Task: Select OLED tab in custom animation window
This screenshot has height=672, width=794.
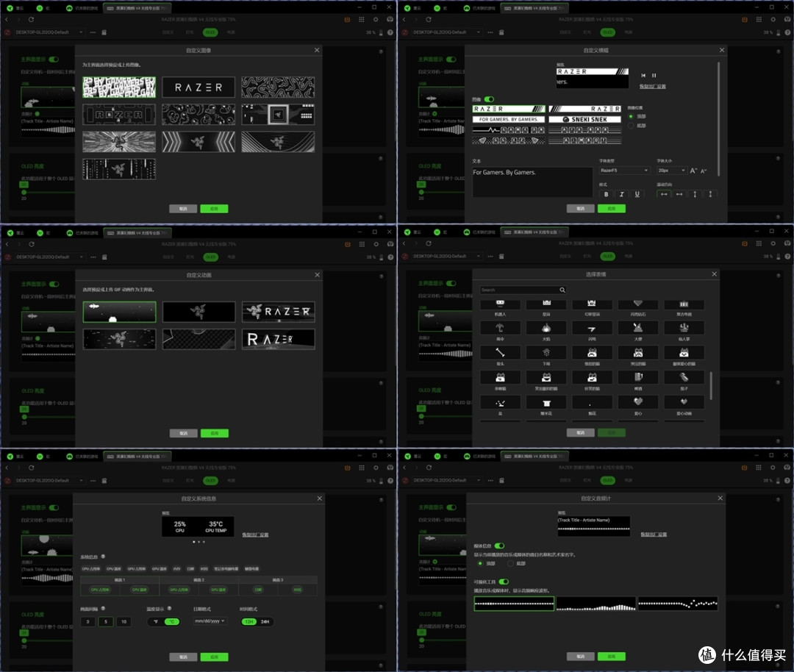Action: [211, 257]
